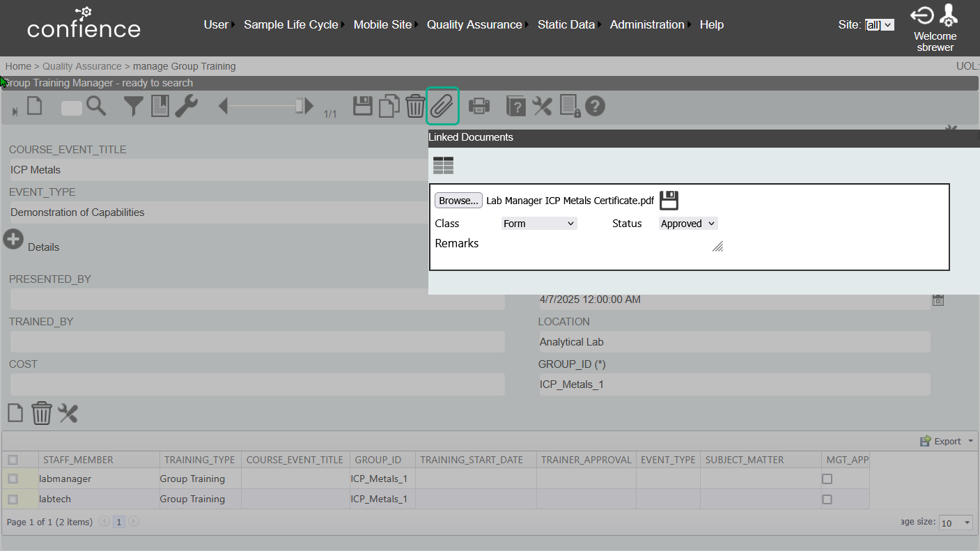Toggle the select-all checkbox in grid header
Image resolution: width=980 pixels, height=551 pixels.
[13, 460]
